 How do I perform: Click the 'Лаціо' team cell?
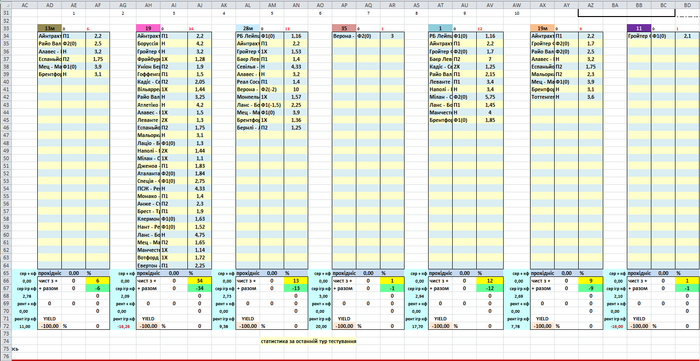148,143
